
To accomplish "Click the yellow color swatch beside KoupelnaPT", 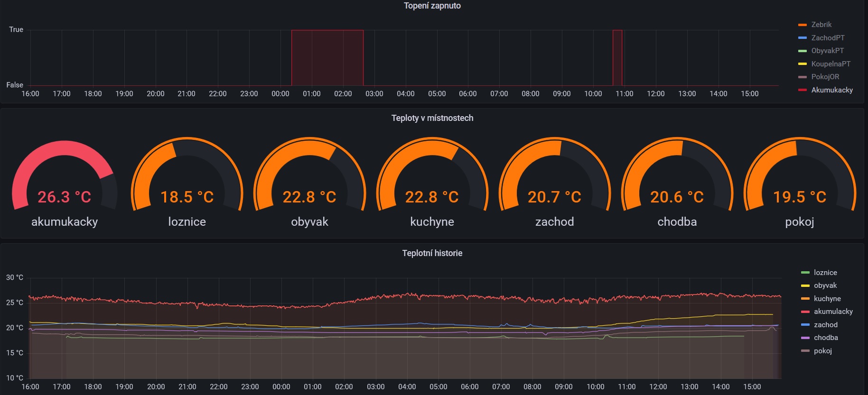I will point(803,64).
